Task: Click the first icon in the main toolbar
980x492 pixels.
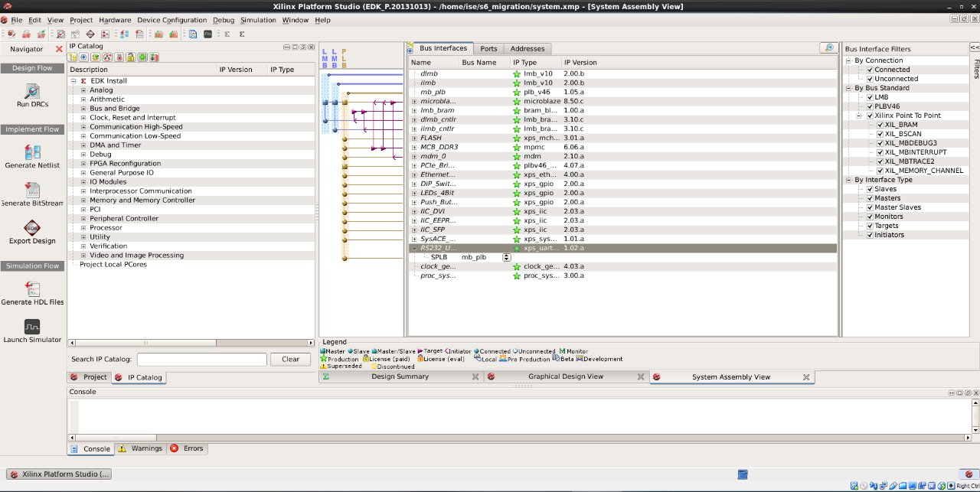Action: 11,34
